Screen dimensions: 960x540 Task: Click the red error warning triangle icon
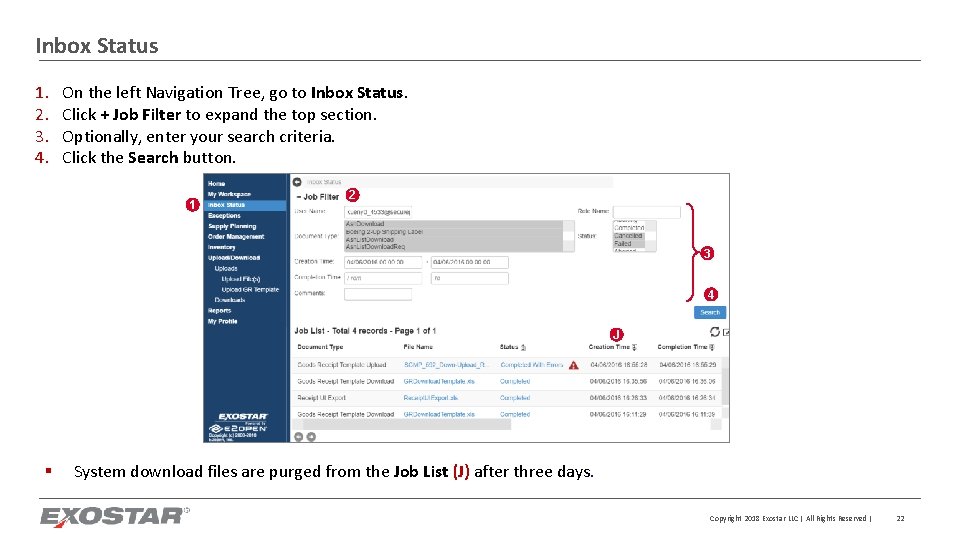click(x=574, y=365)
